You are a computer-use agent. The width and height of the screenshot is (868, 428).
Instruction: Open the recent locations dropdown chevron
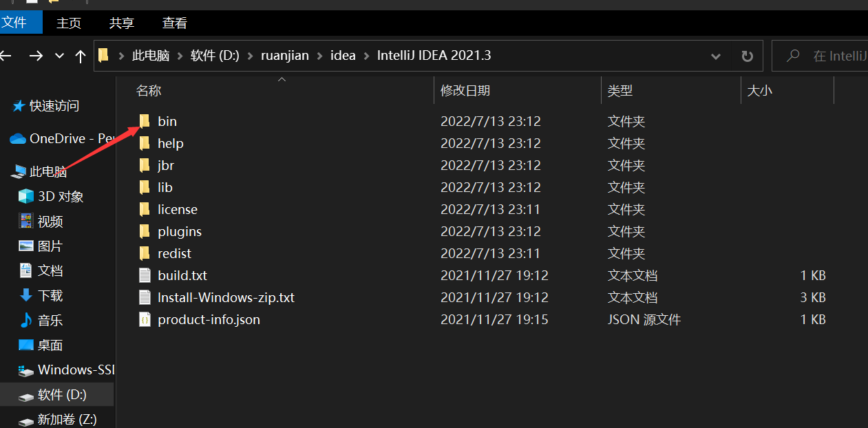coord(59,56)
